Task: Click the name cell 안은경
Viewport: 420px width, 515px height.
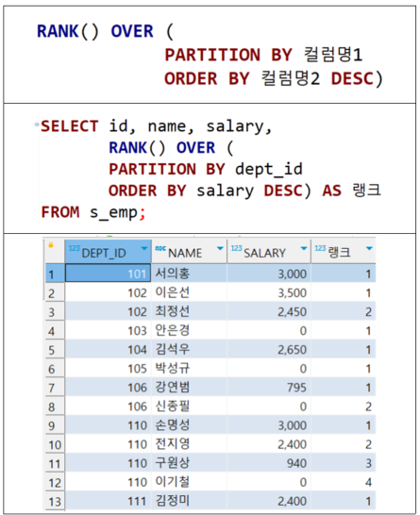Action: [x=189, y=330]
